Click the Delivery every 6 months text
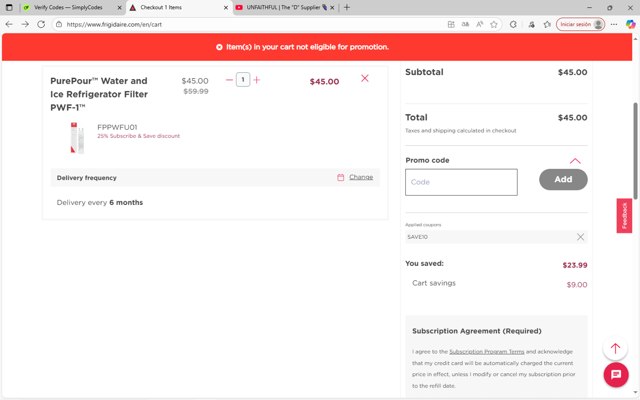The image size is (640, 400). (x=100, y=202)
